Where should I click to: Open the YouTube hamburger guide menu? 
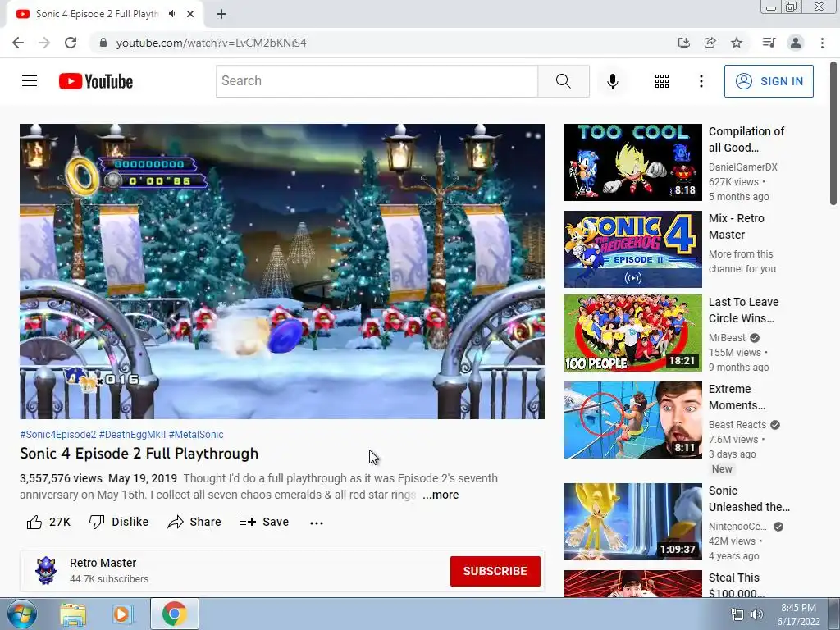[30, 81]
